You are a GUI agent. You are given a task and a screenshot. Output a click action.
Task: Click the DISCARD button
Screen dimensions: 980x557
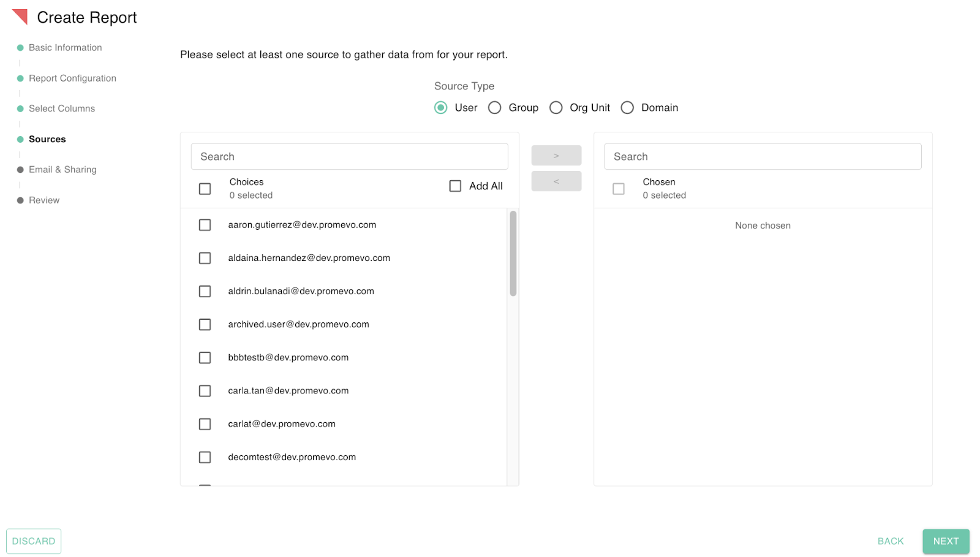[33, 541]
